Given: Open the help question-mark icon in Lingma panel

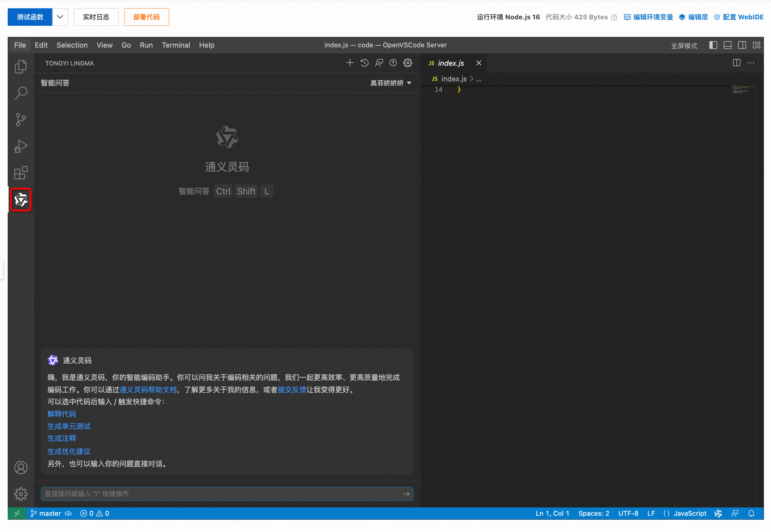Looking at the screenshot, I should tap(393, 63).
